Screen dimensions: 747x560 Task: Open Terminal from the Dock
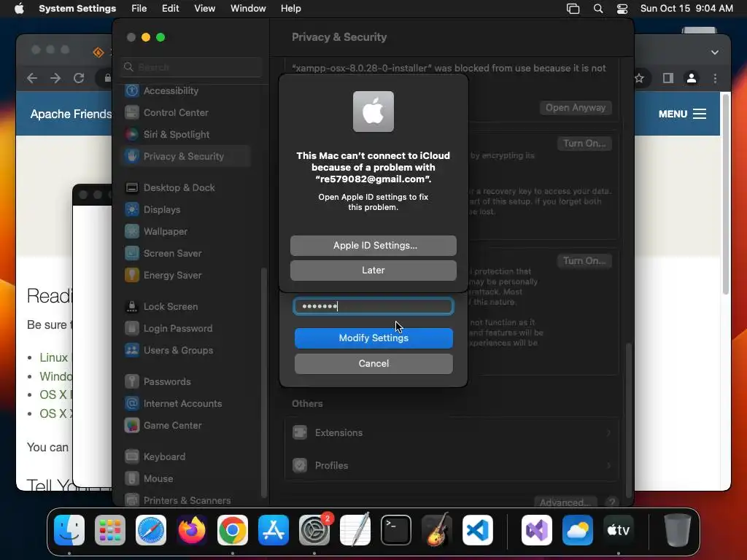[x=396, y=530]
